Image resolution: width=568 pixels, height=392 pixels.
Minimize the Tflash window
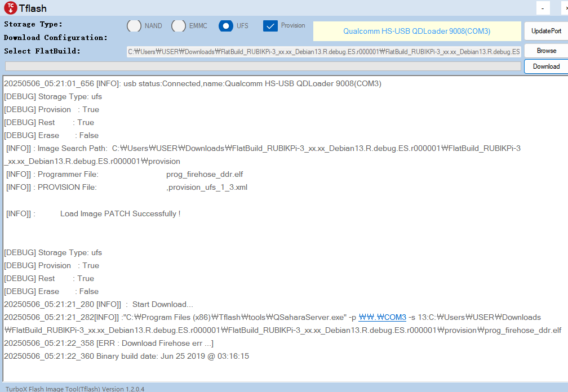pyautogui.click(x=543, y=8)
